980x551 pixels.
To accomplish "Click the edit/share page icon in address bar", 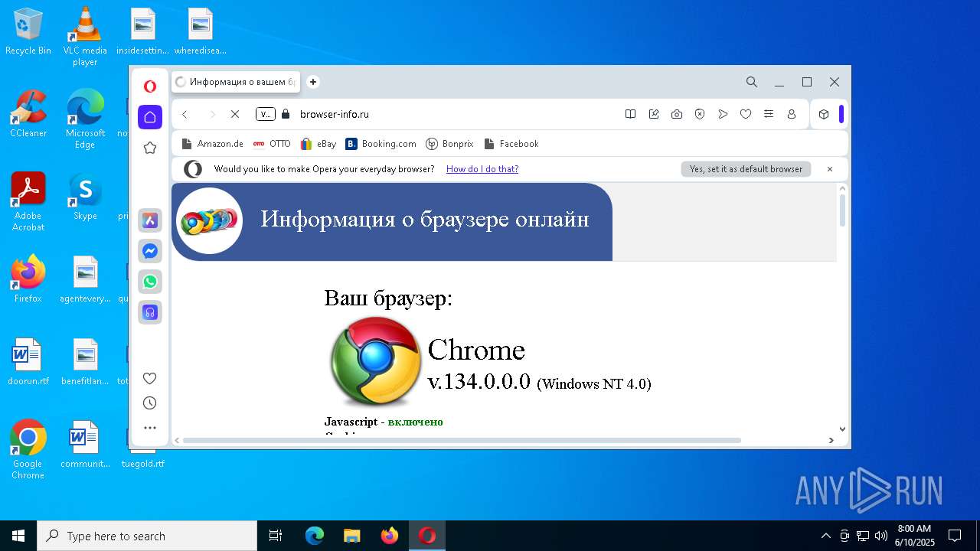I will (x=654, y=114).
